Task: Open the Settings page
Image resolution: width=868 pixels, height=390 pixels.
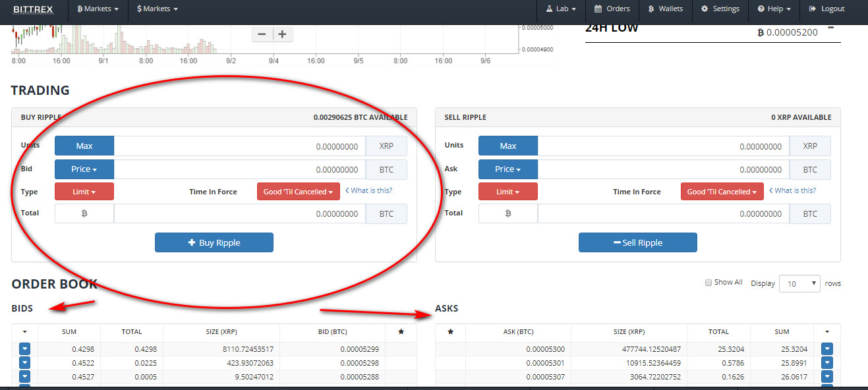Action: pyautogui.click(x=720, y=9)
